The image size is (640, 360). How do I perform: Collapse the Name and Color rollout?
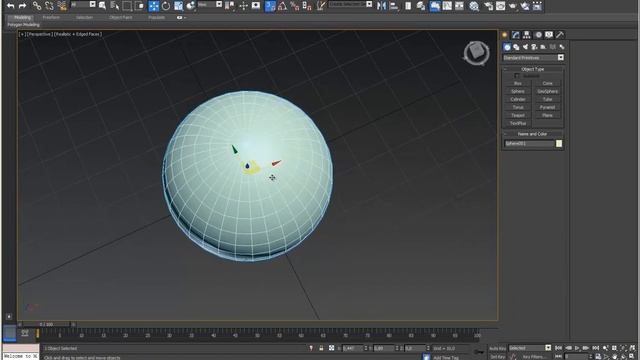pyautogui.click(x=533, y=134)
